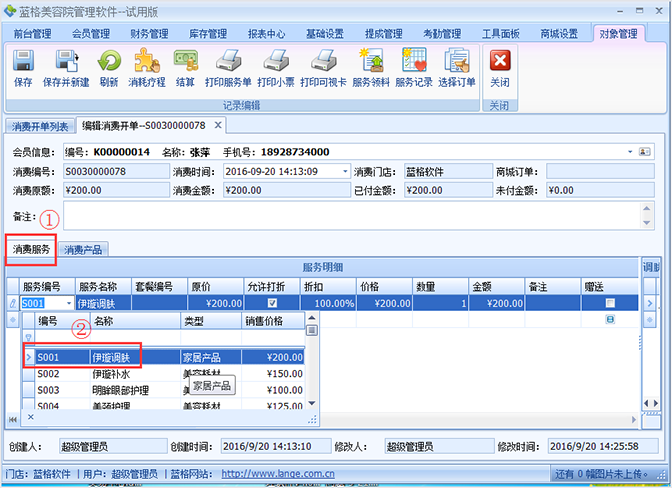Click the 结算 checkout icon
672x488 pixels.
click(x=186, y=60)
